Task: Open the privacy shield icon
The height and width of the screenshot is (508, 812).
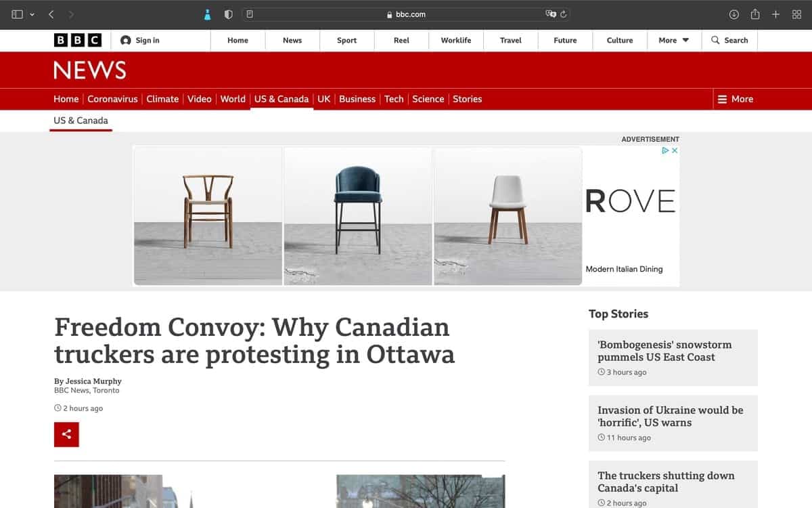Action: click(228, 14)
